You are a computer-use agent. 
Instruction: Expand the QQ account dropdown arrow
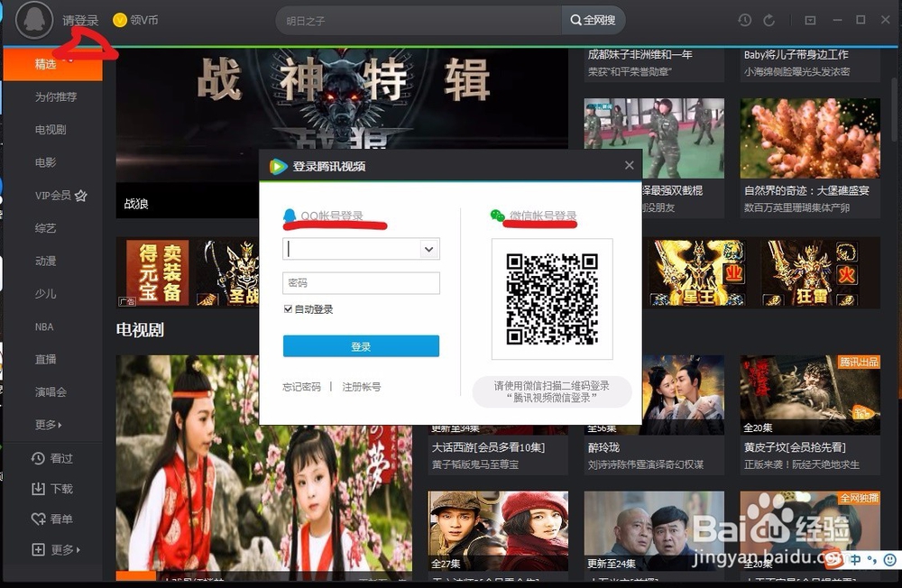click(x=429, y=249)
